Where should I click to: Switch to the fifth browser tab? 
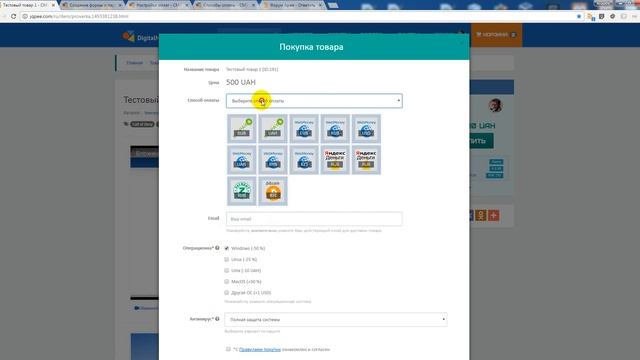[x=291, y=5]
